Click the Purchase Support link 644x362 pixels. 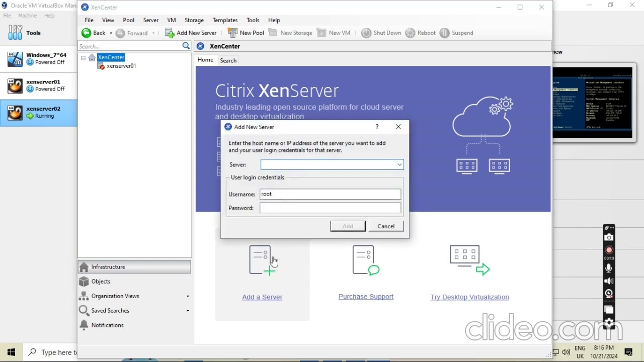coord(366,297)
